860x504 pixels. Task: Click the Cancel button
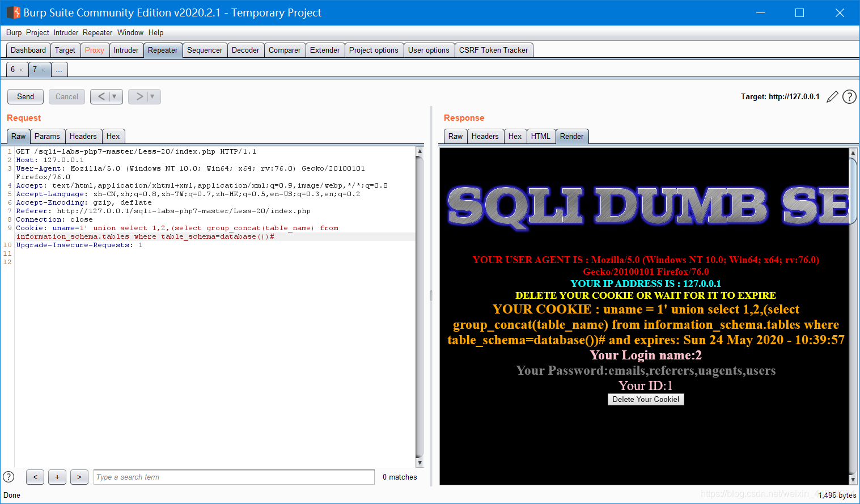click(67, 96)
